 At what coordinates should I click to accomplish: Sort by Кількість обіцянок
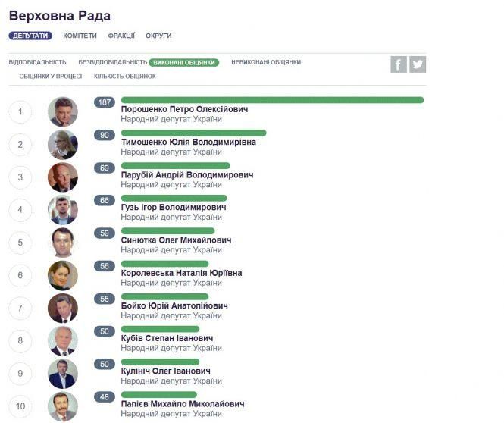125,76
